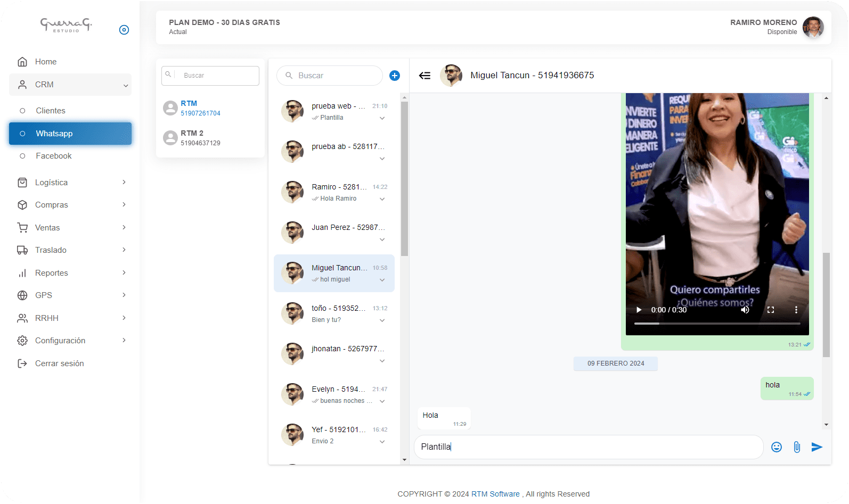Click the sidebar collapse circle icon
This screenshot has width=849, height=504.
point(124,30)
